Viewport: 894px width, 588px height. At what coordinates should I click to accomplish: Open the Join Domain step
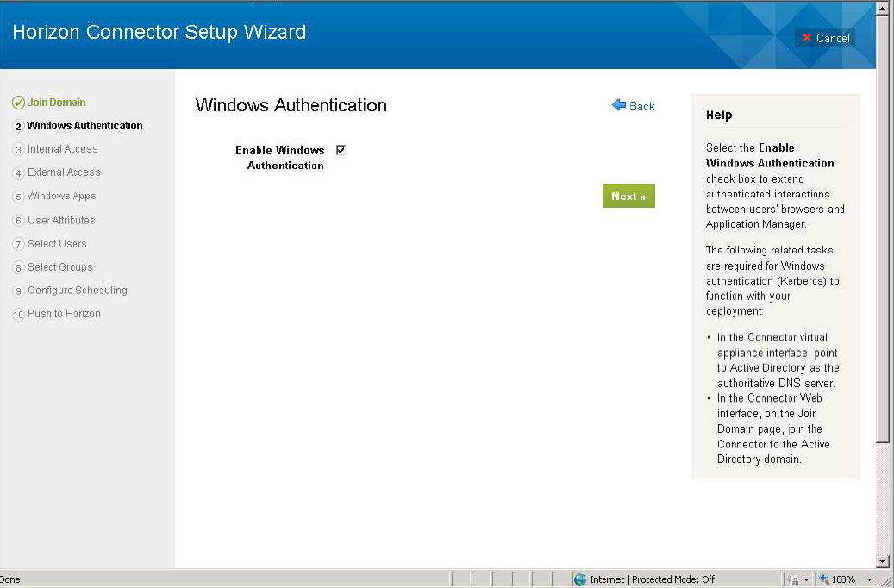click(56, 103)
